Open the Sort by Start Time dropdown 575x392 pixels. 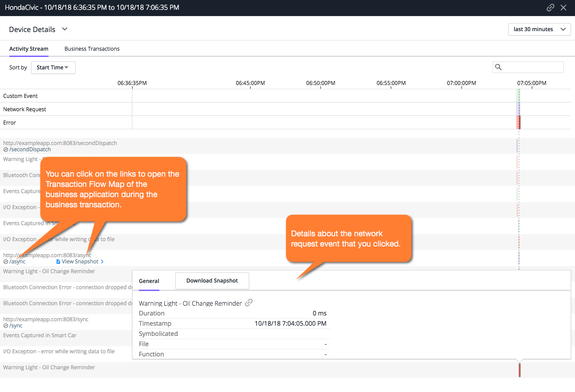(x=53, y=68)
